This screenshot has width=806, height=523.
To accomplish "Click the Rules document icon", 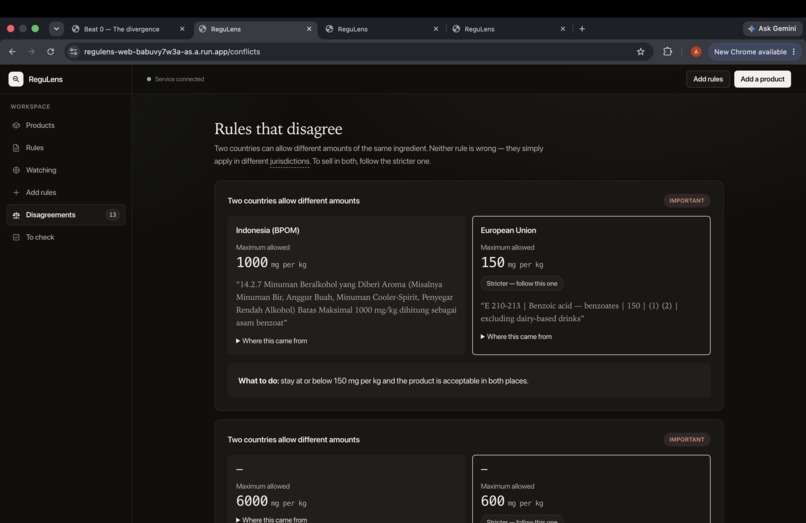I will tap(16, 148).
